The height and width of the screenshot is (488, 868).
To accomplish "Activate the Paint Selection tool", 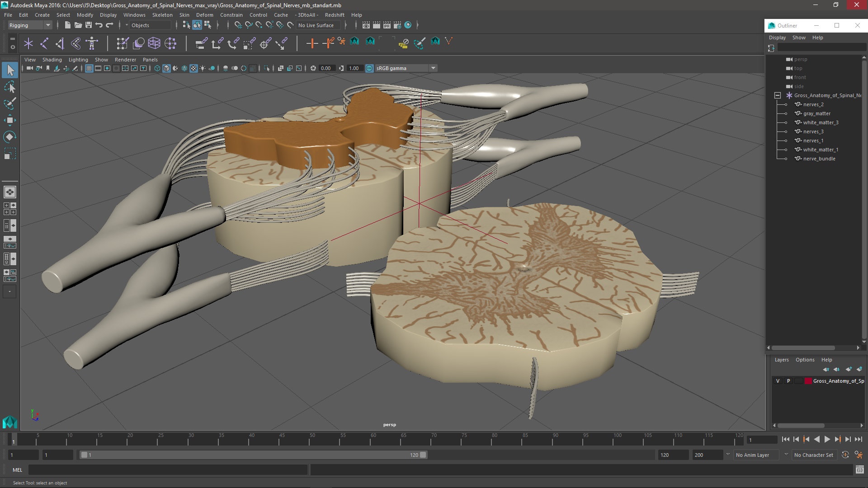I will coord(10,103).
